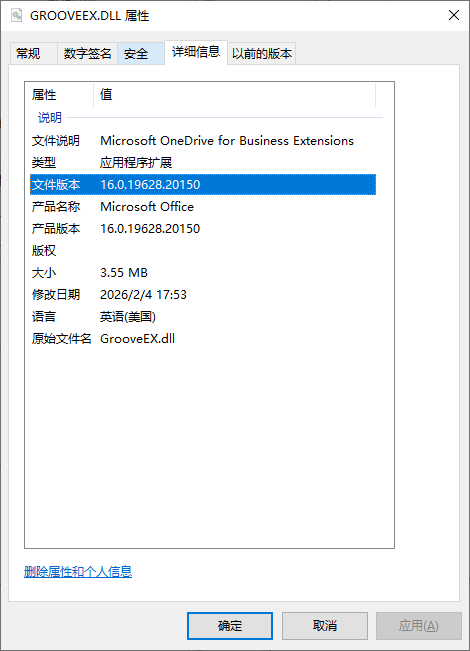Click the 2026/2/4 17:53 date value
This screenshot has height=651, width=470.
143,295
